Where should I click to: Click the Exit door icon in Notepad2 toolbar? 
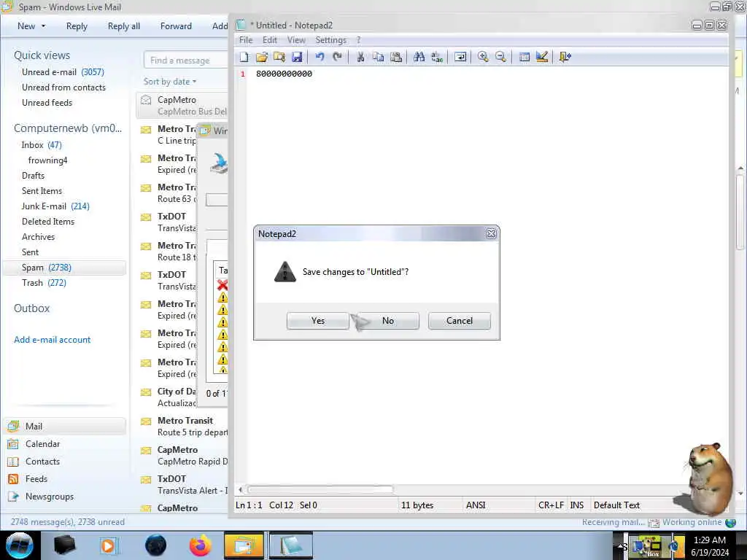565,57
